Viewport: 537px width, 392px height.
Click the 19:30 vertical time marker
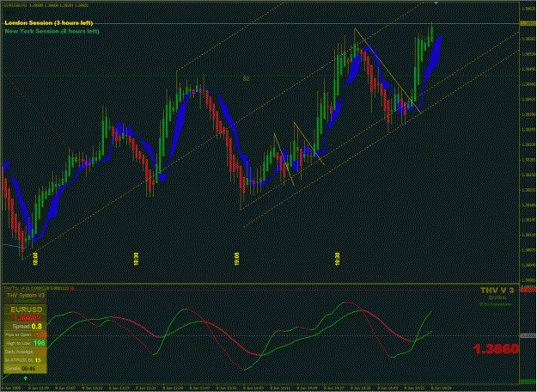pyautogui.click(x=338, y=259)
